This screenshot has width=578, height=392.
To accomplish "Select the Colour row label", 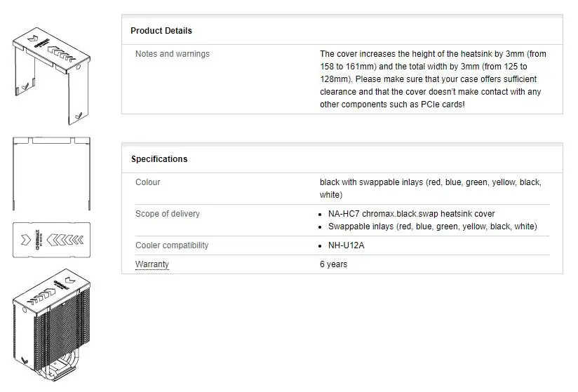I will click(148, 182).
